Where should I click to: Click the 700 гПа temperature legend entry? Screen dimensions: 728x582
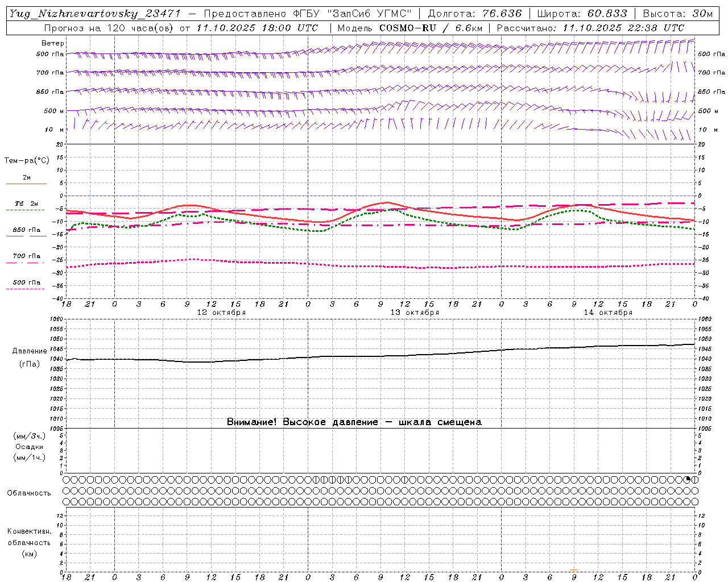point(26,256)
